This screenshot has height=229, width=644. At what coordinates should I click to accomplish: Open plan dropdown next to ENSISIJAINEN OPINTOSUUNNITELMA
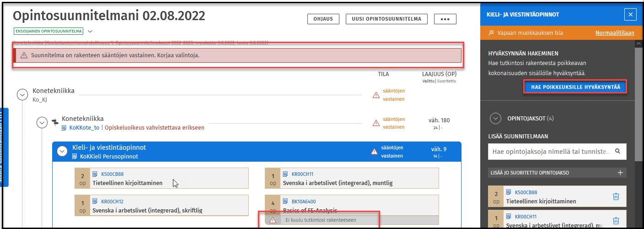click(90, 32)
